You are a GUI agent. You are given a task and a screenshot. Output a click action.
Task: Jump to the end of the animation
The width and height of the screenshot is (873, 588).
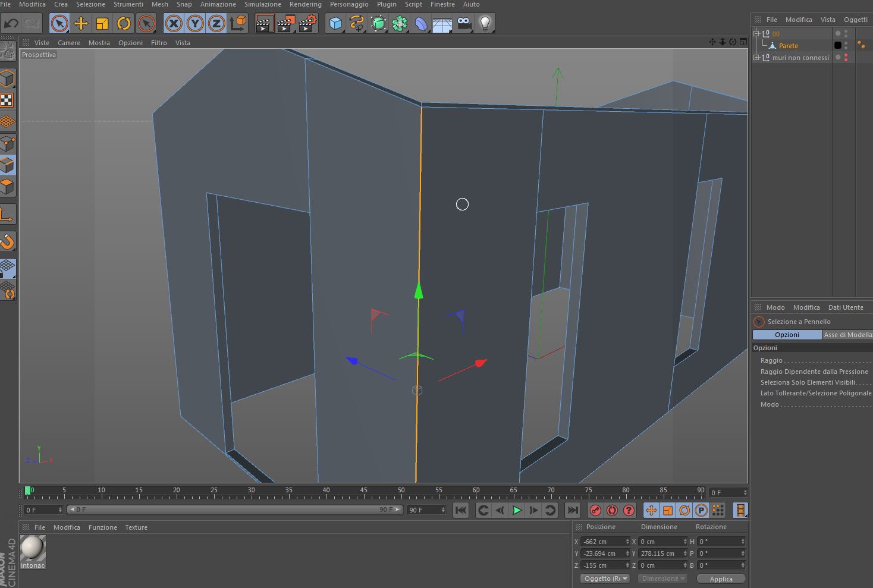point(572,510)
